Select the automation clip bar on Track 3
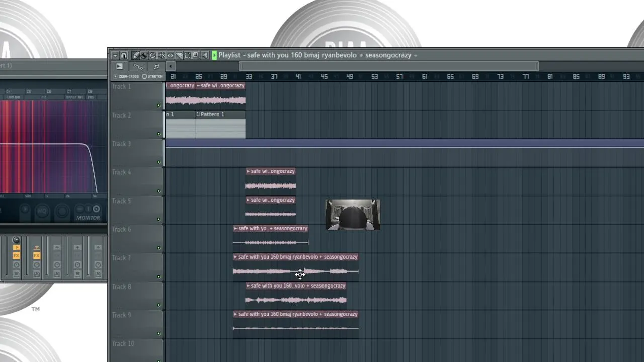The width and height of the screenshot is (644, 362). point(405,144)
